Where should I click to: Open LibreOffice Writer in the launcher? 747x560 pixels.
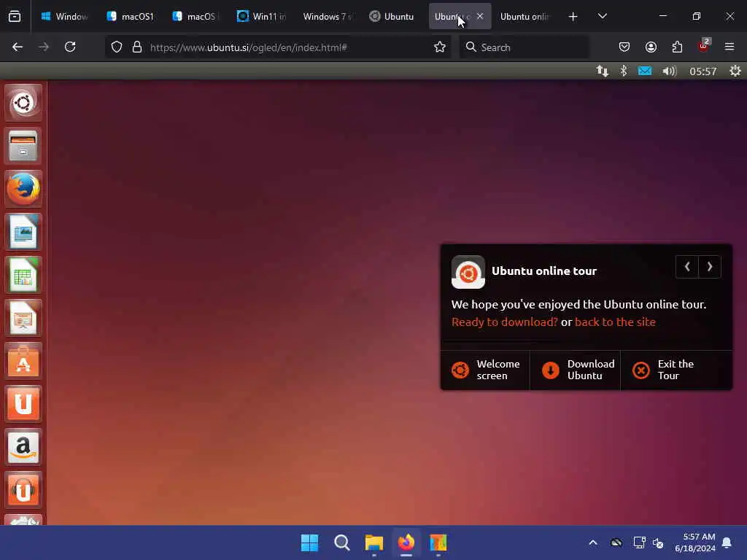point(23,232)
